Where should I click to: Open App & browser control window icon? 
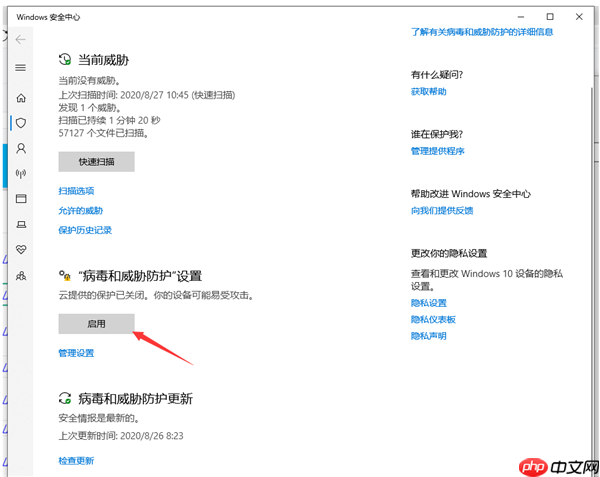coord(21,199)
